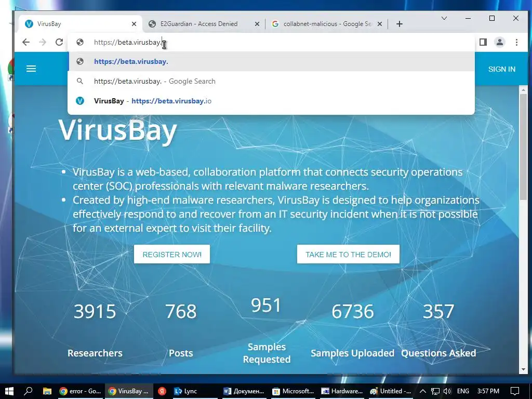
Task: Reload the page with the refresh icon
Action: [59, 42]
